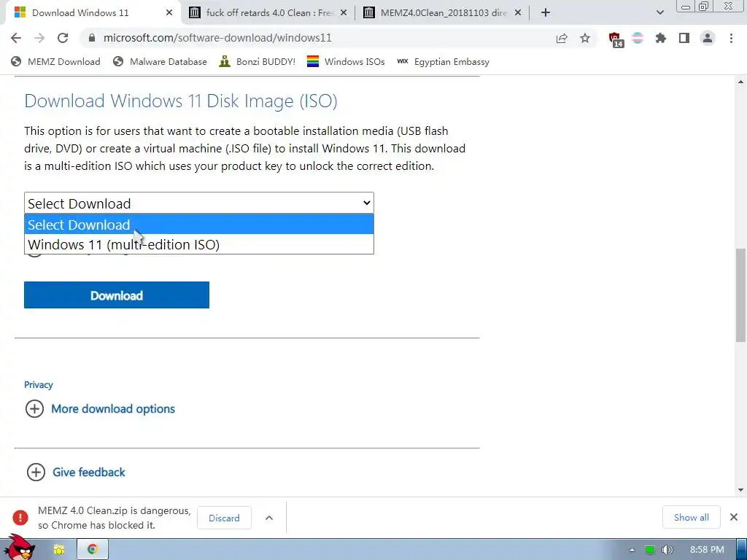Open the Egyptian Embassy bookmark
The height and width of the screenshot is (560, 747).
[443, 61]
